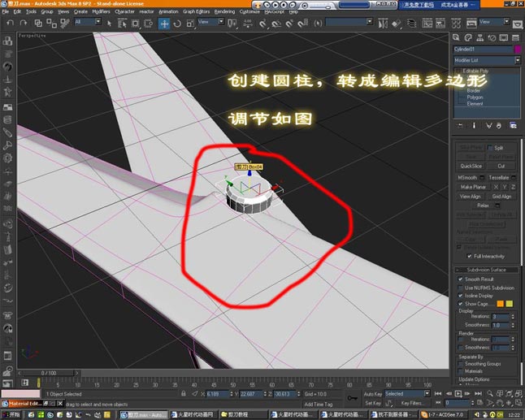Toggle Full Interactivity checkbox
The image size is (525, 420).
pos(469,256)
